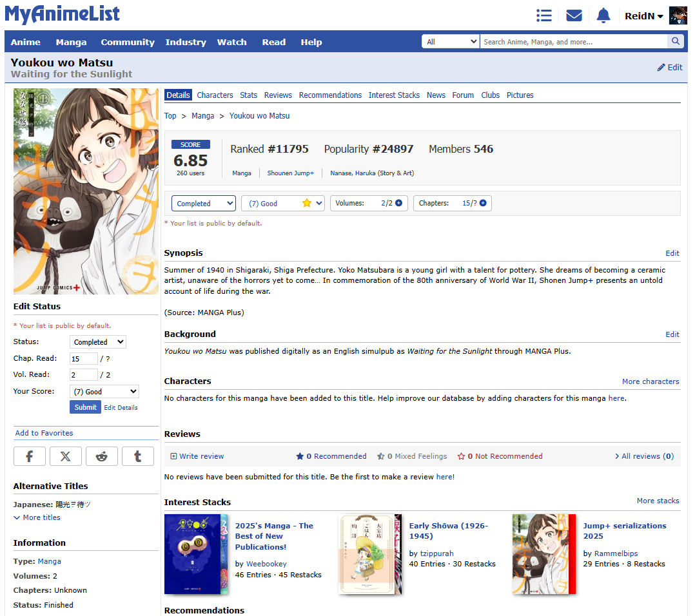Edit the Synopsis section

(672, 253)
